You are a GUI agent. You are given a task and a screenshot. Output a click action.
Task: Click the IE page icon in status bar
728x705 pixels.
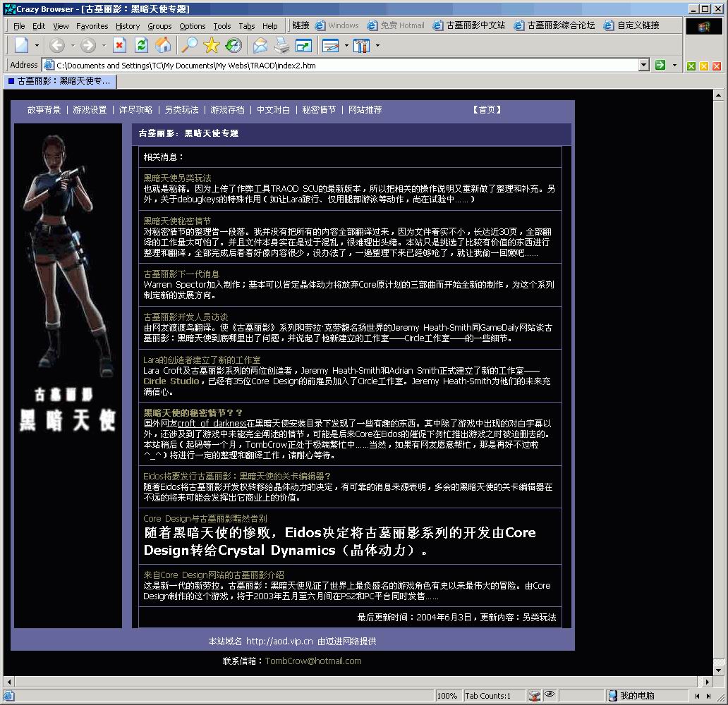(x=9, y=696)
